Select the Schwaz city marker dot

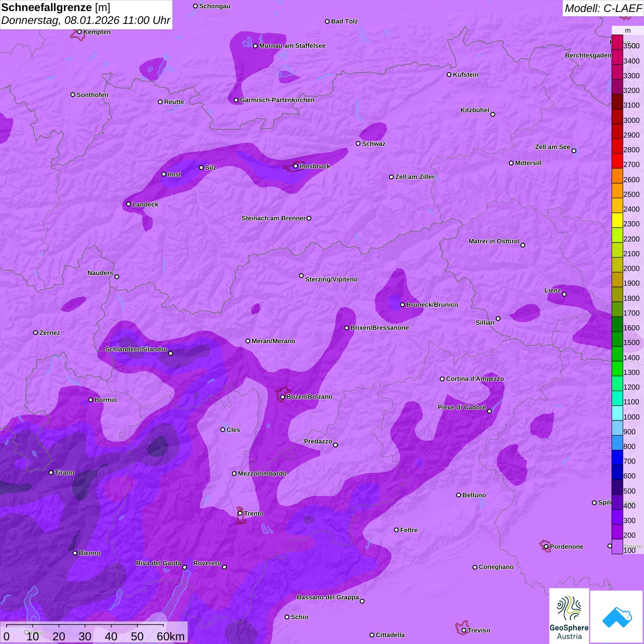pos(358,144)
